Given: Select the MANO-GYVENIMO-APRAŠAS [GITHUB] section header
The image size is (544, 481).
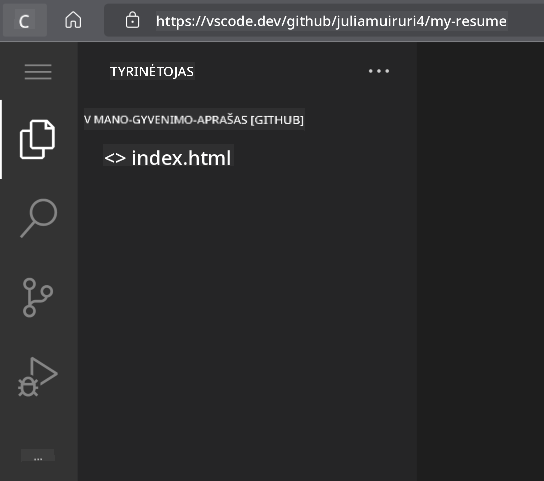Looking at the screenshot, I should click(194, 120).
